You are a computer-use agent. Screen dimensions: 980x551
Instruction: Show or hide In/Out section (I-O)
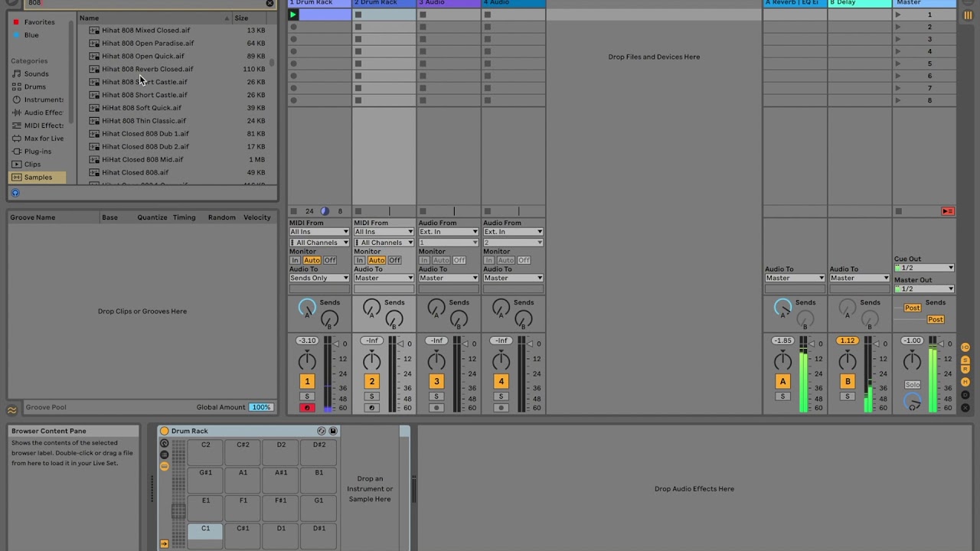pos(965,348)
